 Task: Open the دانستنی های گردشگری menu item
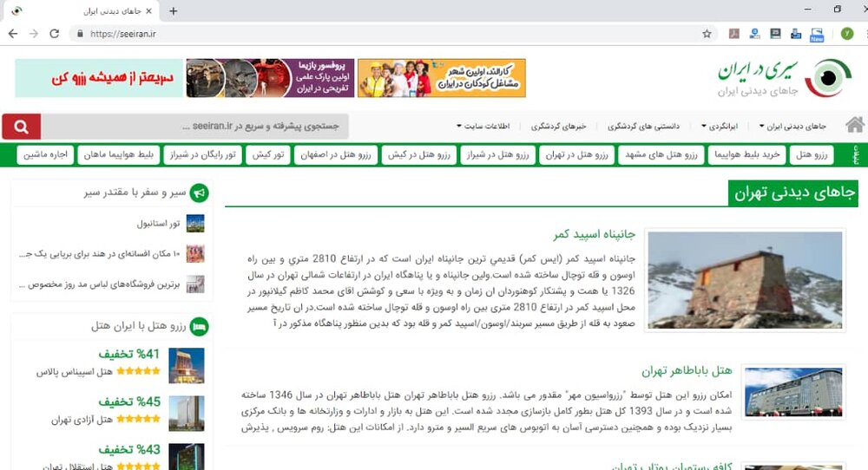coord(643,126)
